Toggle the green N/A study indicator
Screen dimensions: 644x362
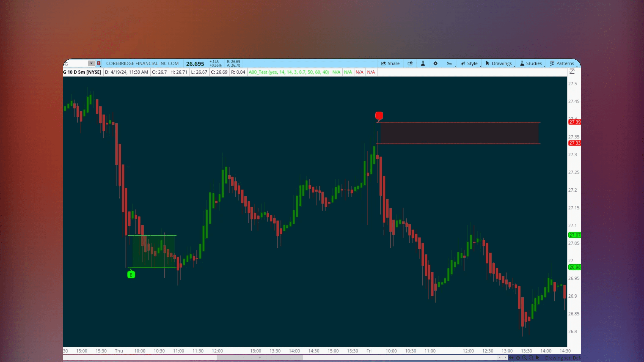(337, 72)
